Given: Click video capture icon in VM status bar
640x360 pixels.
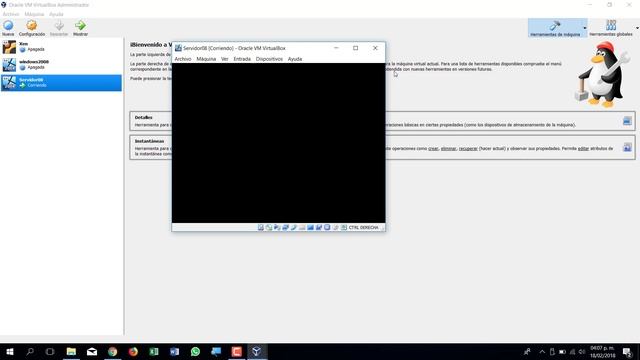Looking at the screenshot, I should pyautogui.click(x=319, y=227).
